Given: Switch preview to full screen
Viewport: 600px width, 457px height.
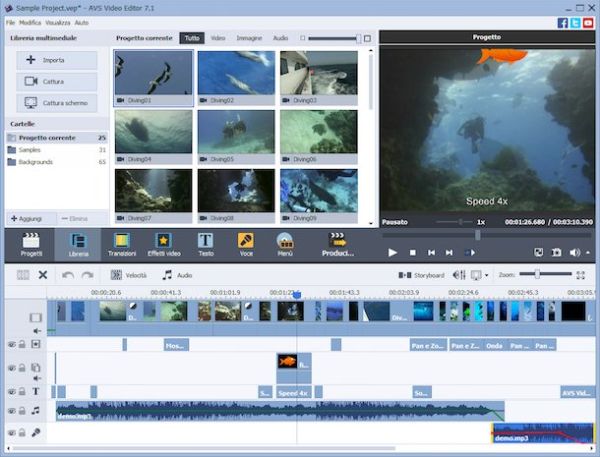Looking at the screenshot, I should tap(538, 252).
